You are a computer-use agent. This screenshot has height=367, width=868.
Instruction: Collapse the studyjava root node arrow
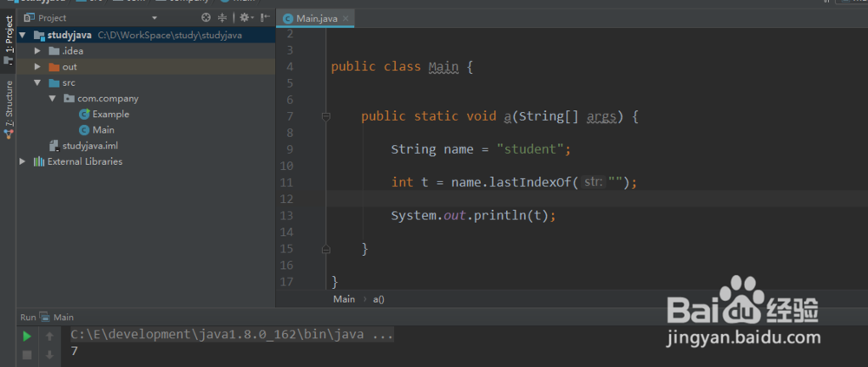[x=23, y=36]
